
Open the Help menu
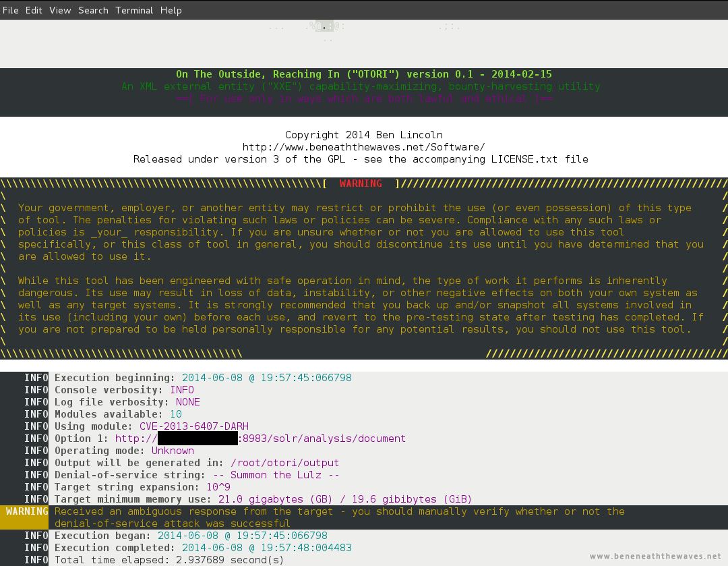[x=171, y=10]
